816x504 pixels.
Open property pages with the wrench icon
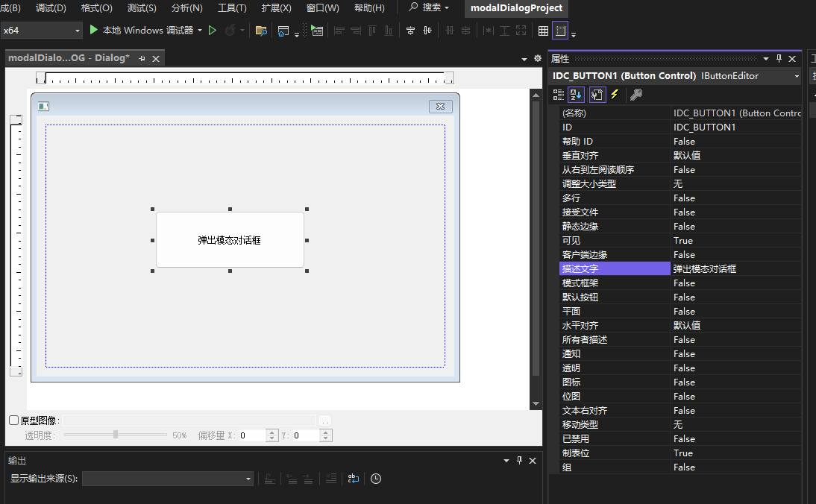click(636, 94)
